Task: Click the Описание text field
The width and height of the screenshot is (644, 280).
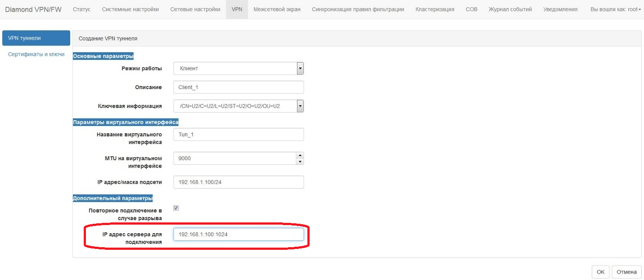Action: pyautogui.click(x=239, y=87)
